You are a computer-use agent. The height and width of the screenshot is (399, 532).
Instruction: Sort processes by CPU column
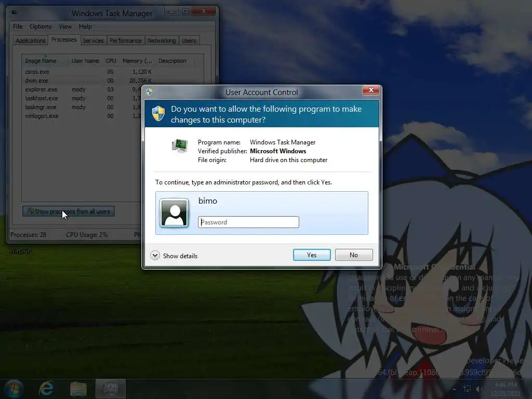pos(111,61)
